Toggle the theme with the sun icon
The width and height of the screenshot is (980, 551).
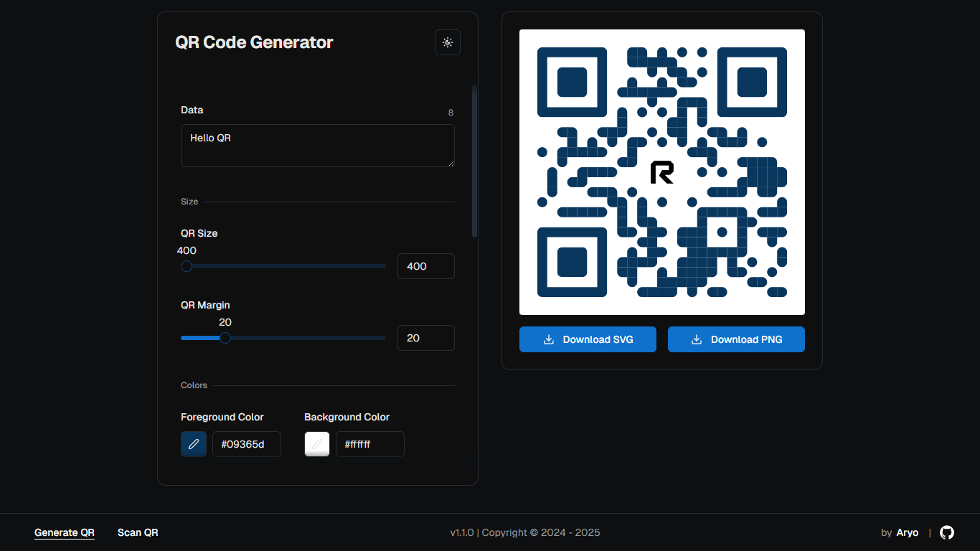(447, 42)
